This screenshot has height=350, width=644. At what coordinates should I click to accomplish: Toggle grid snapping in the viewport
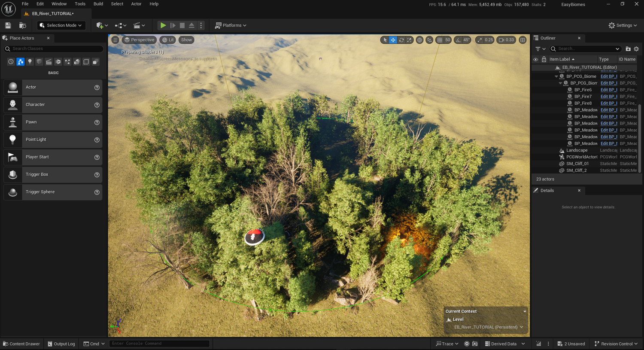[x=439, y=40]
